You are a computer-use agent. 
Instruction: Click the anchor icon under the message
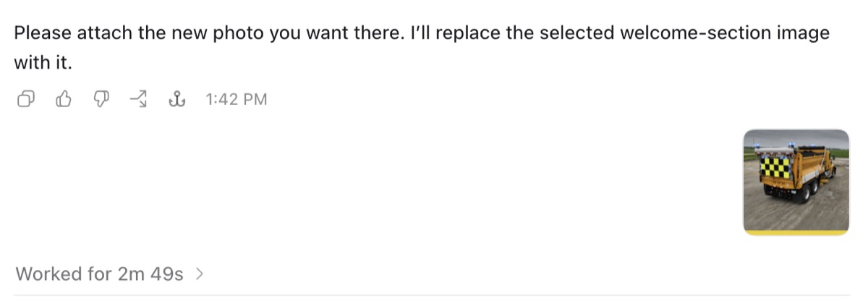pyautogui.click(x=176, y=99)
